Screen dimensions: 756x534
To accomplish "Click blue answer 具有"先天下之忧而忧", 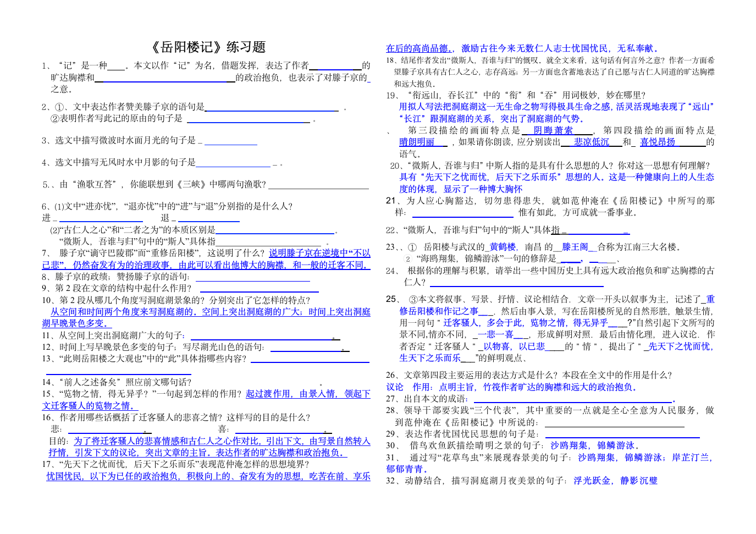I will 556,177.
